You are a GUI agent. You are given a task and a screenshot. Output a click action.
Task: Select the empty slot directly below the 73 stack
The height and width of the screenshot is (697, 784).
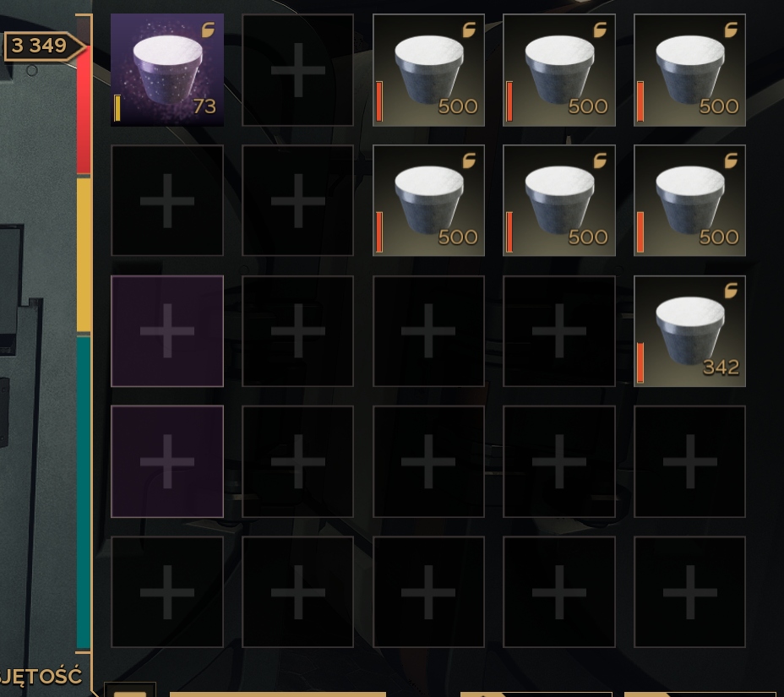point(167,200)
